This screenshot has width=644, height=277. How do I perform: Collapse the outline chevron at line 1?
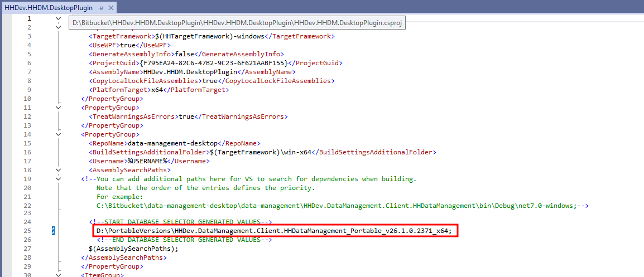pos(59,18)
